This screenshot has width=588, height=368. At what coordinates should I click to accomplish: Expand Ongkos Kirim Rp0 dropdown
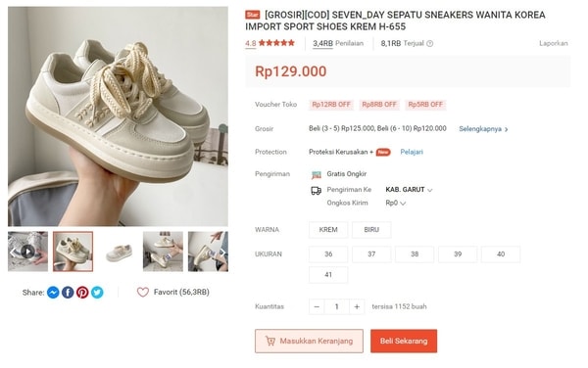click(x=396, y=203)
